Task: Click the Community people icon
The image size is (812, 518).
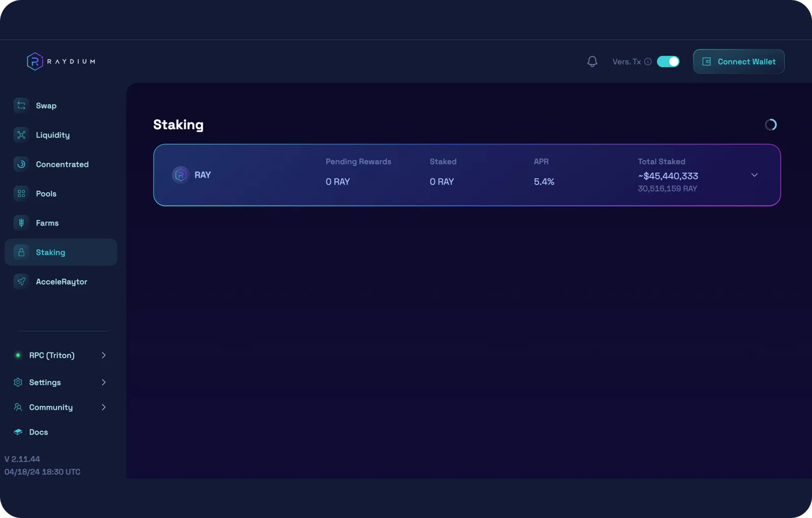Action: [18, 407]
